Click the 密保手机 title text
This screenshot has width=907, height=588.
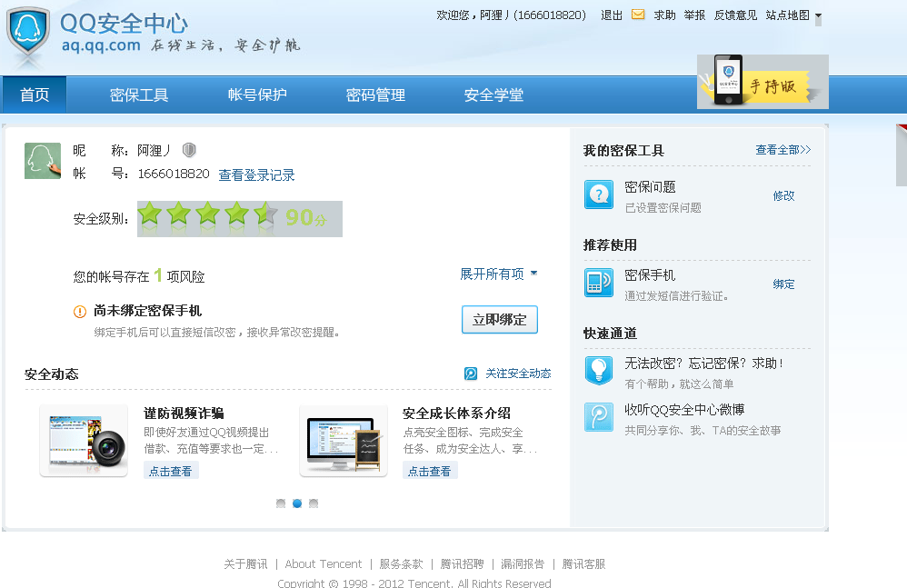point(650,275)
